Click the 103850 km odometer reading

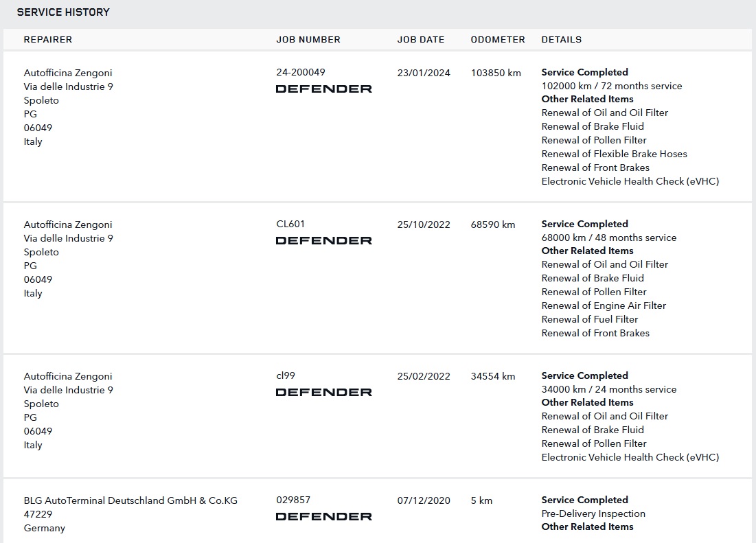(x=496, y=73)
